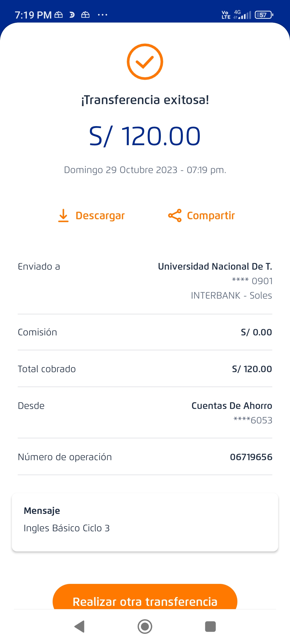Tap the orange success checkmark icon
The image size is (290, 644).
(145, 62)
